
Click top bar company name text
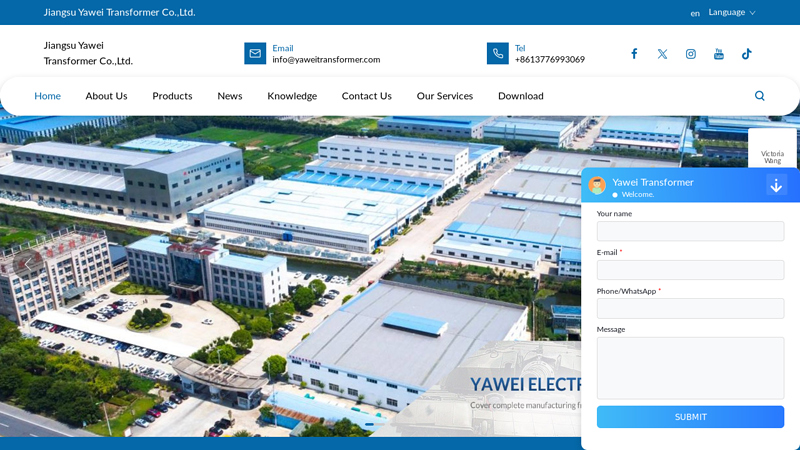[119, 12]
